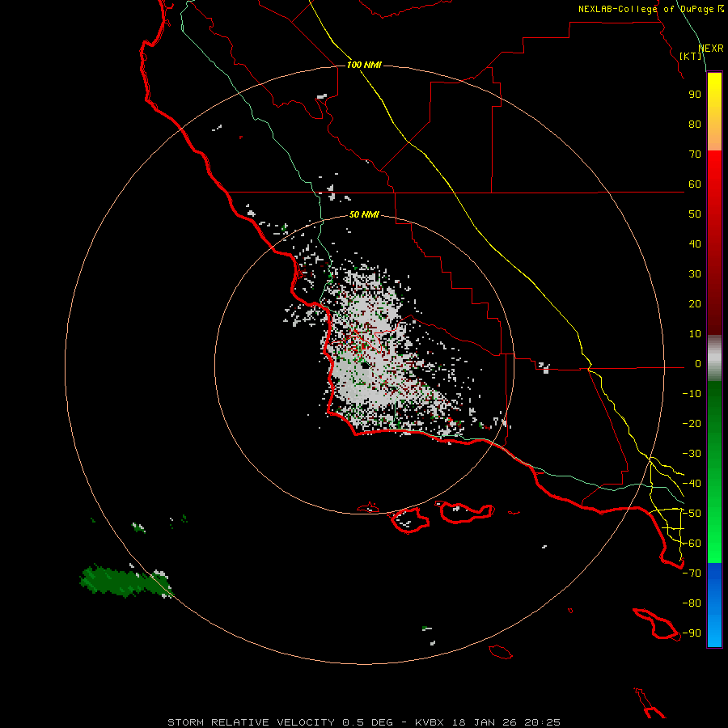Click the [KT] units label
728x728 pixels.
pos(691,56)
